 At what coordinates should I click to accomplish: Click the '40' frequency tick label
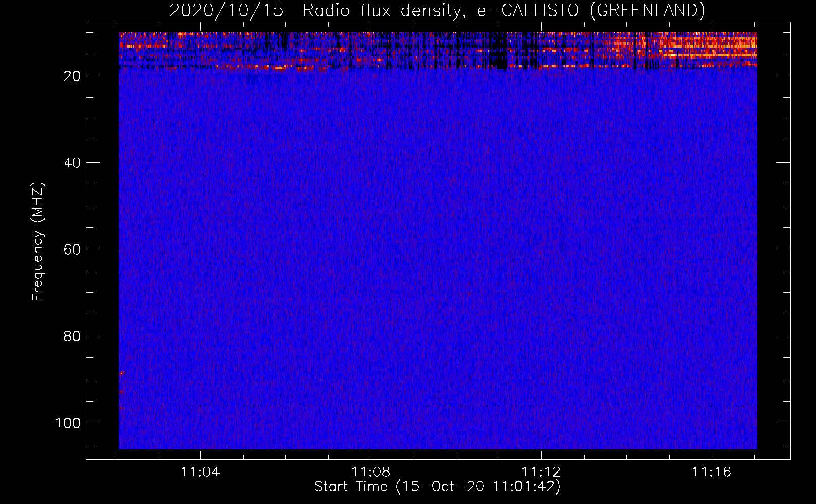(73, 163)
